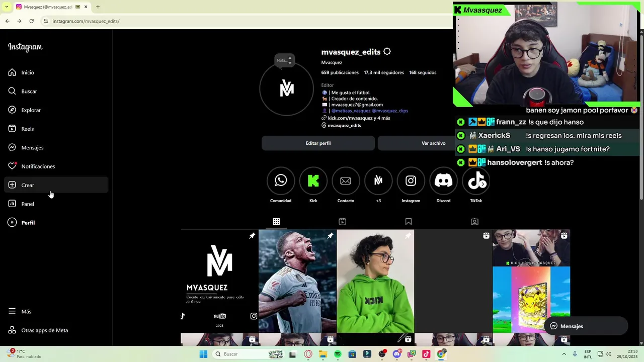Open Microsoft Store from the taskbar
The width and height of the screenshot is (644, 362).
[x=352, y=354]
